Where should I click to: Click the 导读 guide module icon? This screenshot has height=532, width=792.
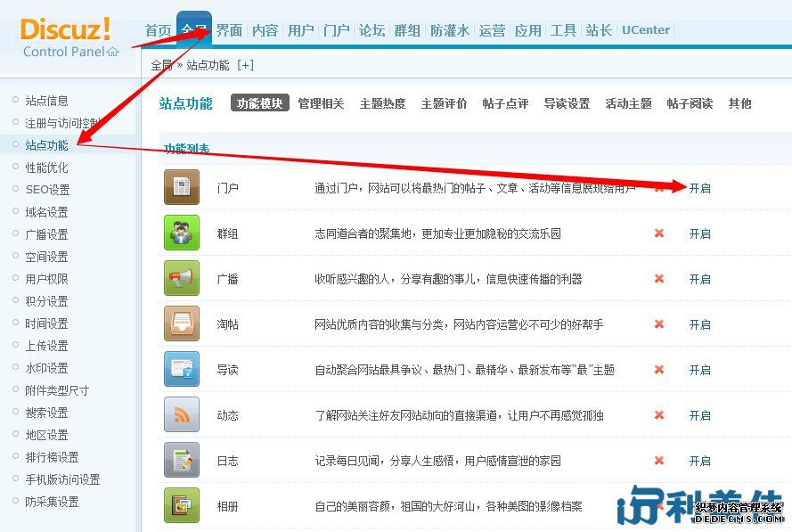(x=182, y=370)
